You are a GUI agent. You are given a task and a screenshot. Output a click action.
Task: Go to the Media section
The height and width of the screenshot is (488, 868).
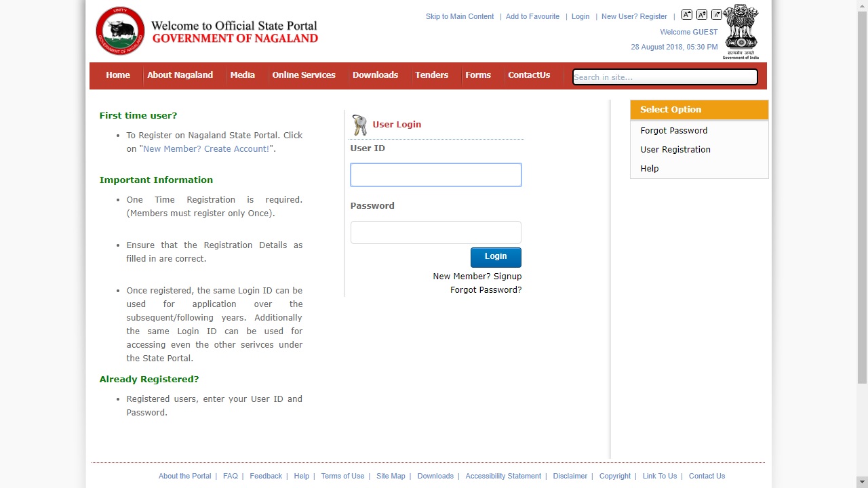[242, 75]
